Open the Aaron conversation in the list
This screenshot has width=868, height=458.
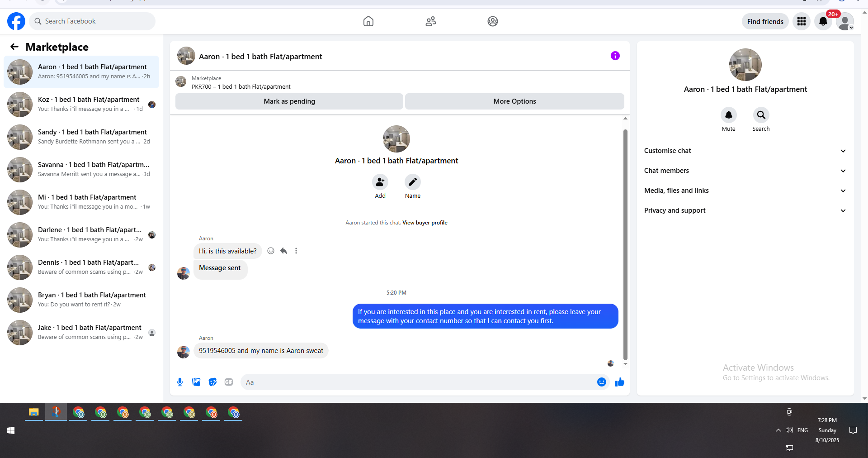pyautogui.click(x=81, y=72)
